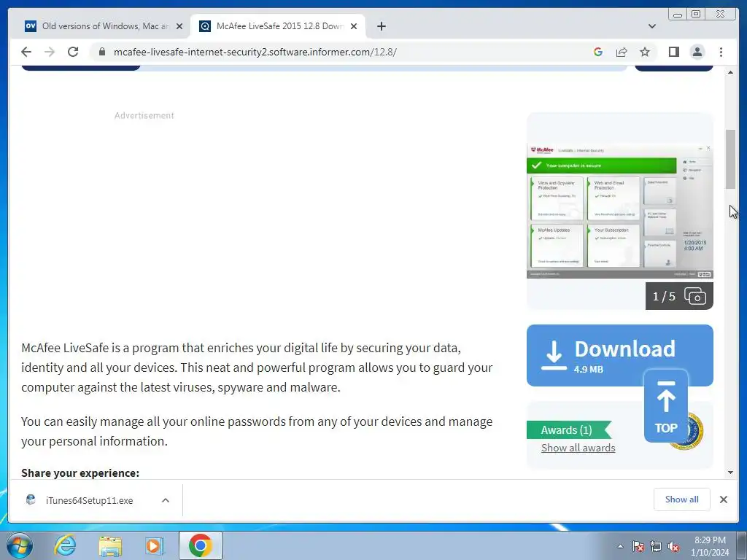Click the address bar URL

tap(255, 52)
